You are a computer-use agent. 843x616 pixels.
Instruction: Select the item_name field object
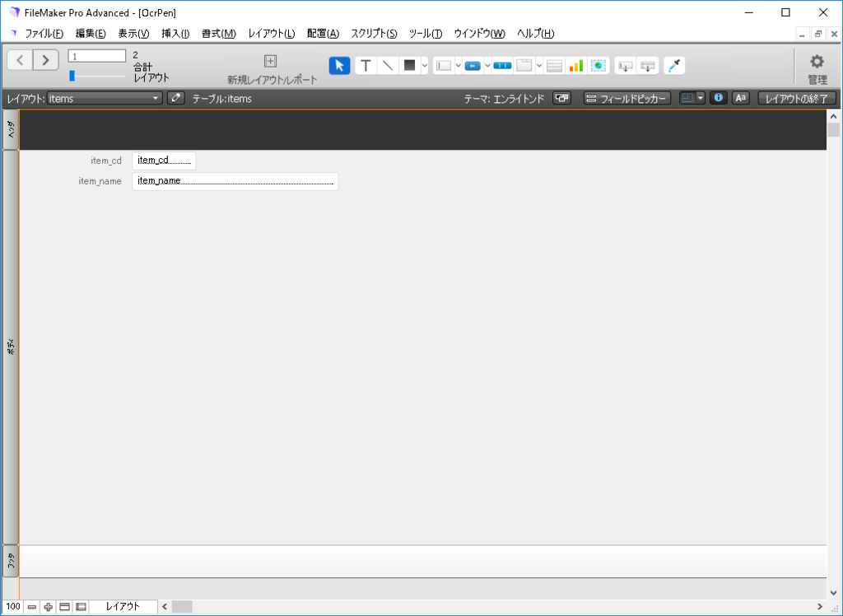pyautogui.click(x=235, y=181)
